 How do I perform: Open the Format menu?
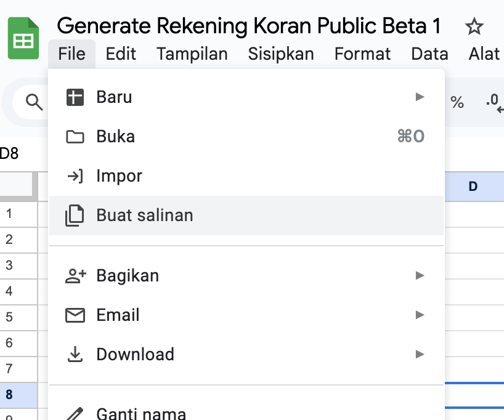[x=362, y=54]
